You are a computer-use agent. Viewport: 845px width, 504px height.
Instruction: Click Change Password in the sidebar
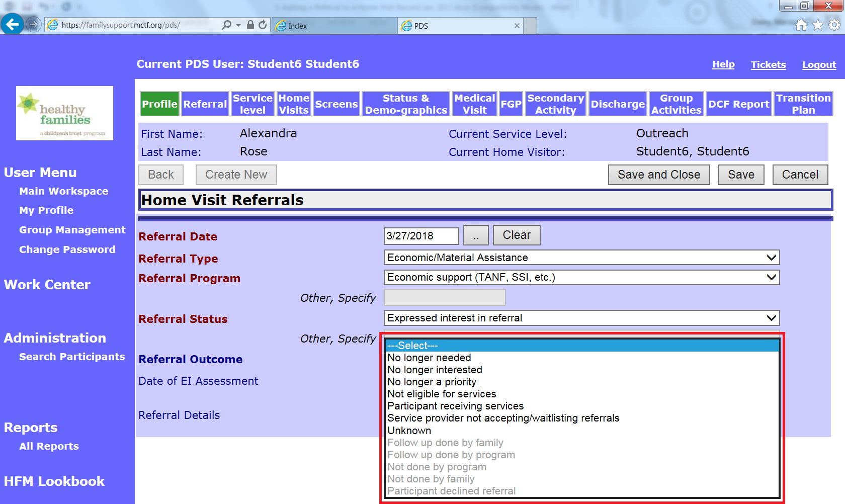pyautogui.click(x=67, y=249)
